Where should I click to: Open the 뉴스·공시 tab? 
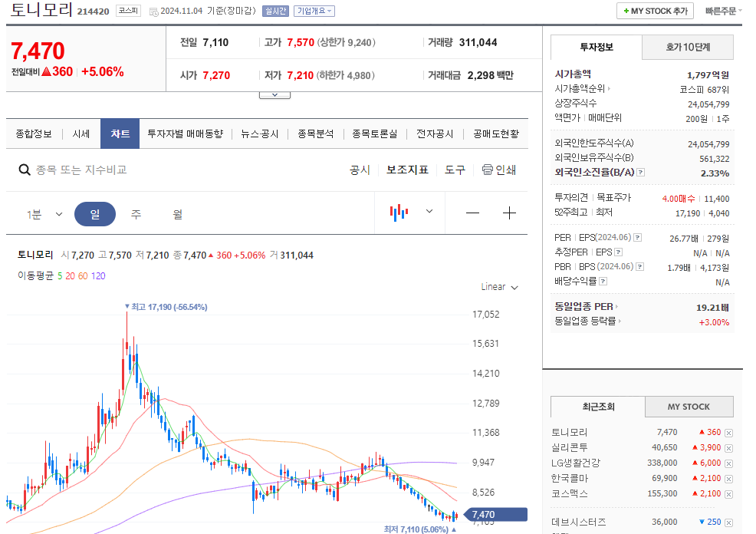(260, 134)
